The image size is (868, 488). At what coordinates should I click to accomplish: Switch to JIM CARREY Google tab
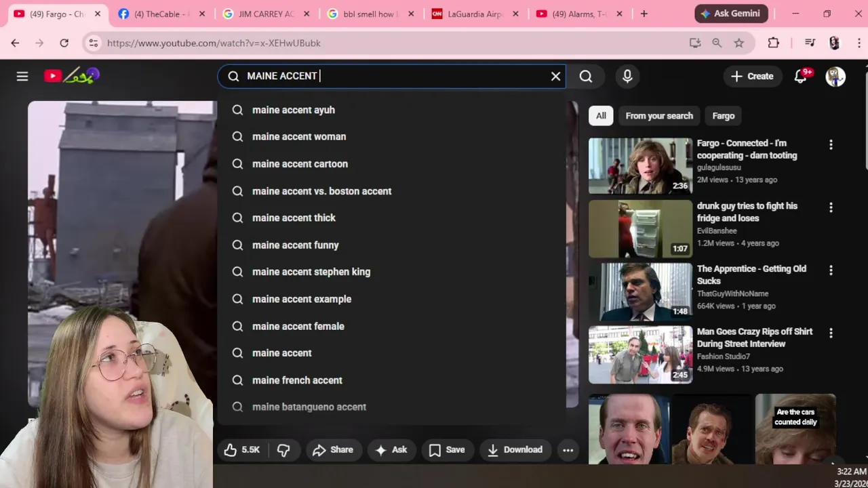click(x=265, y=14)
